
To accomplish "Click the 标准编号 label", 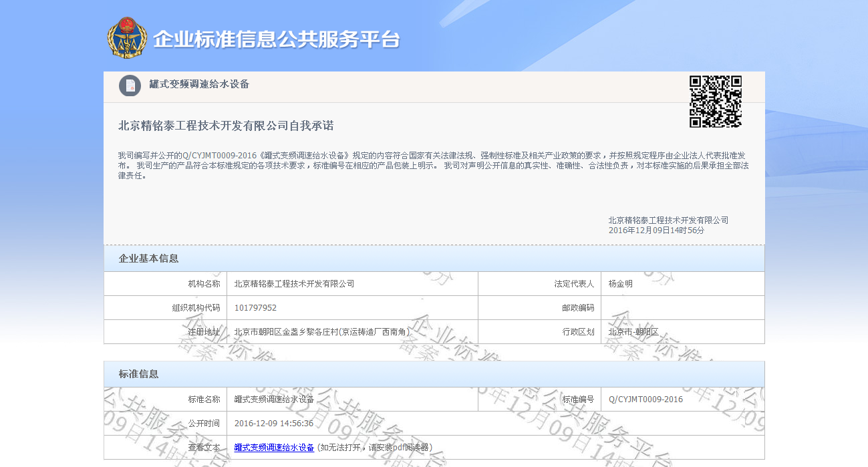I will (578, 400).
